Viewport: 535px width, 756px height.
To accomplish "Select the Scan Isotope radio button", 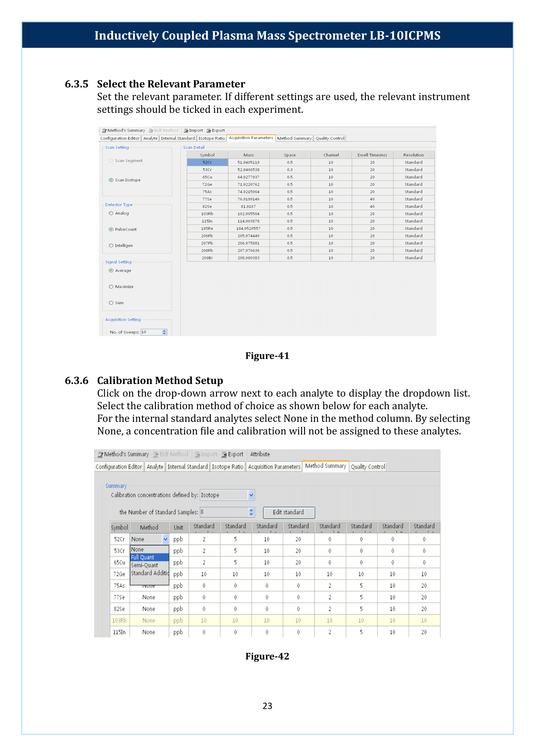I will point(111,180).
